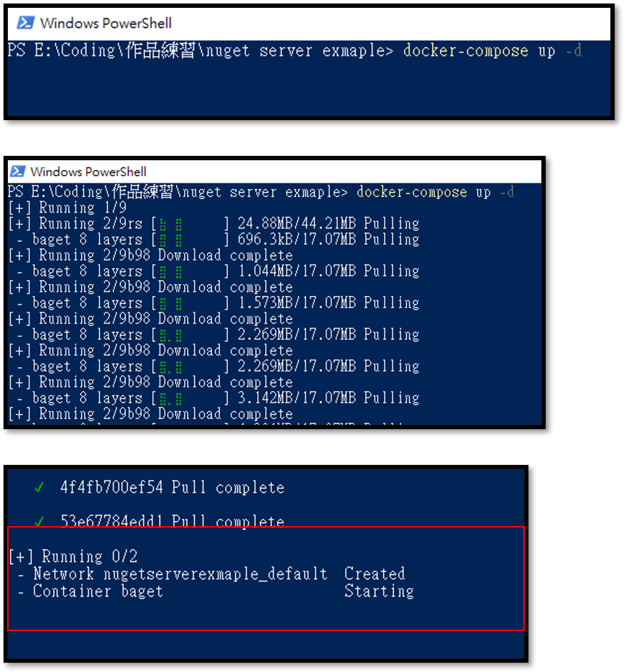Click the PowerShell icon in the top window title bar
The width and height of the screenshot is (624, 672).
click(x=26, y=23)
